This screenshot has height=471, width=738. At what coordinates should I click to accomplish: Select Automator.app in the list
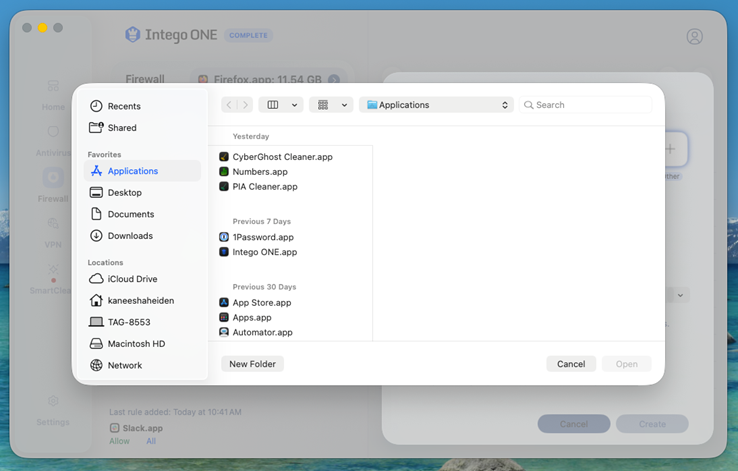point(256,332)
